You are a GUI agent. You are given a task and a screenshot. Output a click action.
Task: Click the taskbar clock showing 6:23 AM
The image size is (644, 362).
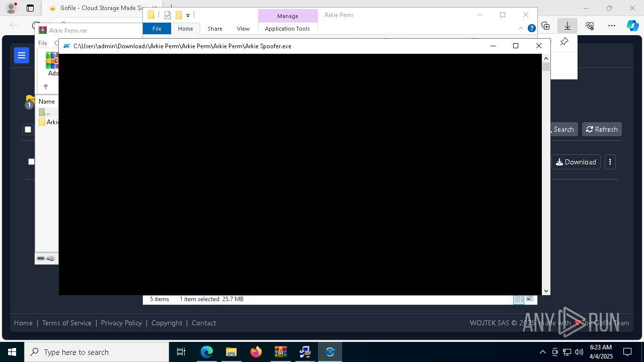tap(601, 352)
